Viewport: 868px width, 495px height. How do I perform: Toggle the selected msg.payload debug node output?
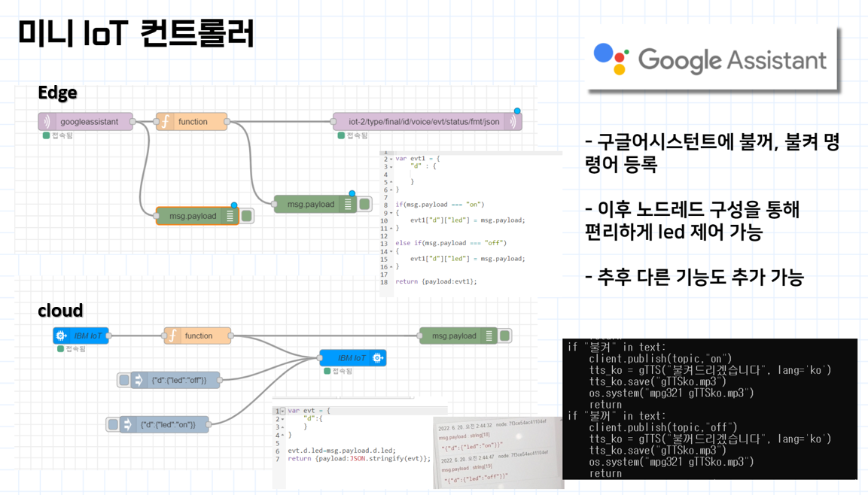247,217
